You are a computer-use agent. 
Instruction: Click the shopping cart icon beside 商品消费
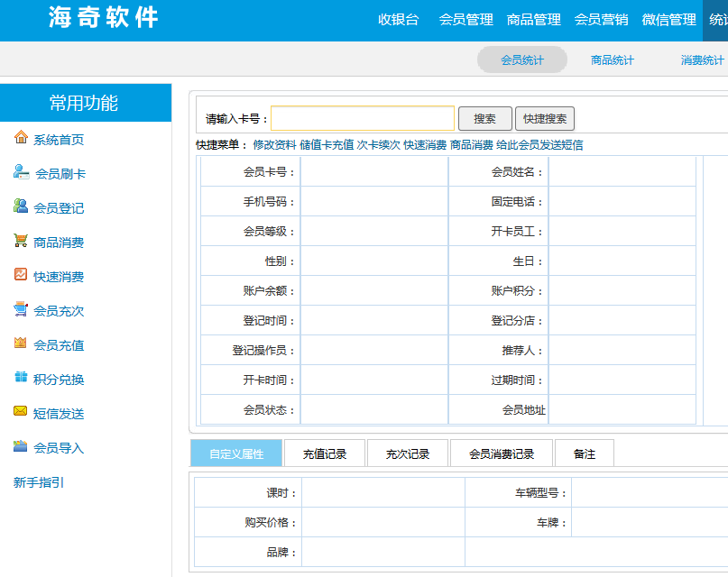[x=21, y=241]
